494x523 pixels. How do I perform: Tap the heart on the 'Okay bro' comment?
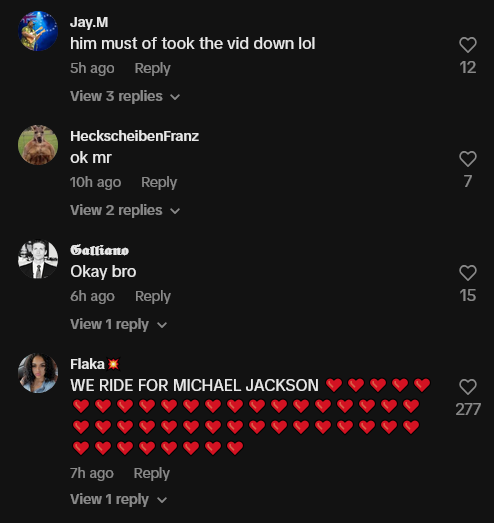coord(468,273)
